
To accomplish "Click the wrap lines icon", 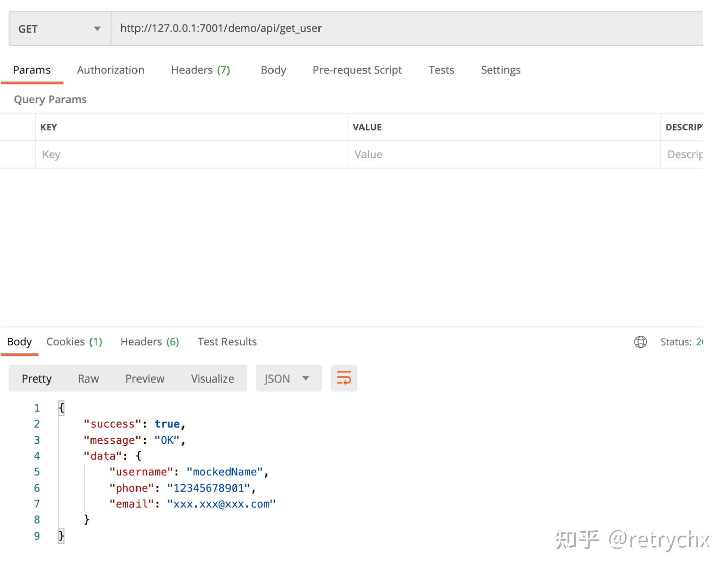I will (x=344, y=378).
